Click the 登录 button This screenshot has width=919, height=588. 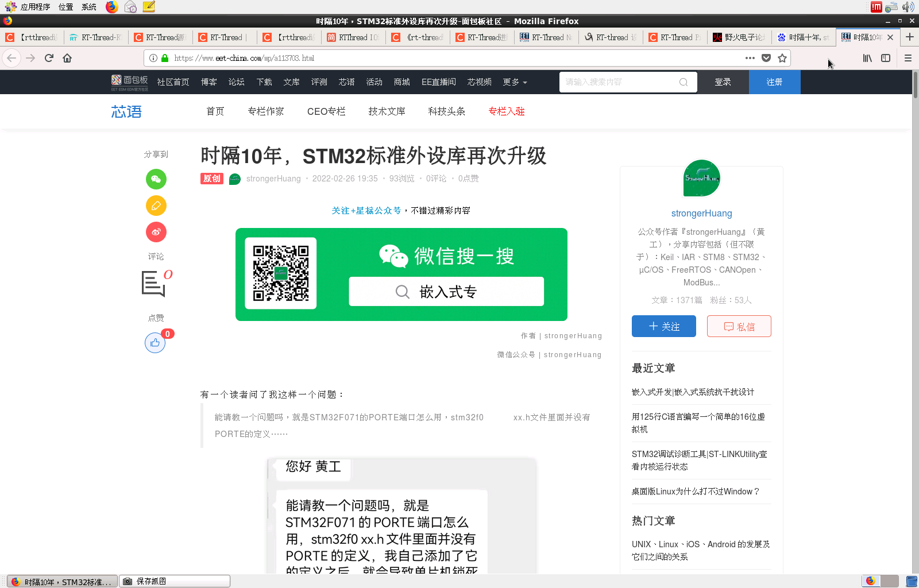(723, 82)
